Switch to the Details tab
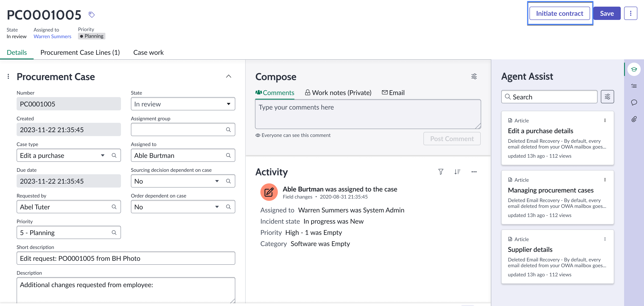This screenshot has width=644, height=306. click(17, 52)
